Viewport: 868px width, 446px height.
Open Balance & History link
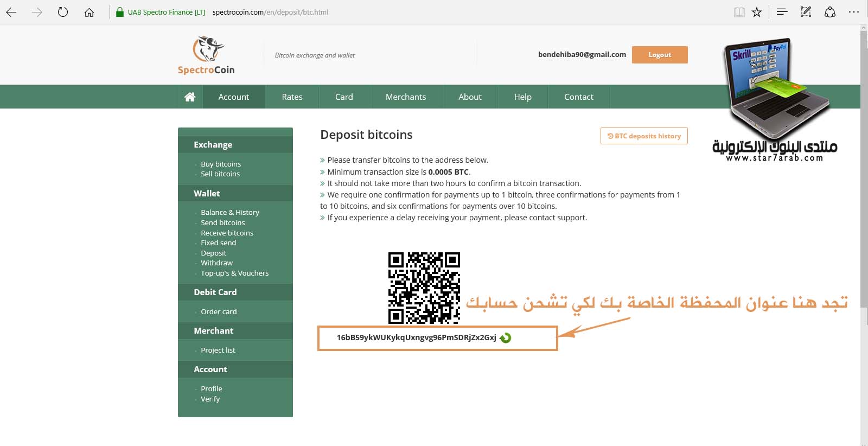point(230,212)
